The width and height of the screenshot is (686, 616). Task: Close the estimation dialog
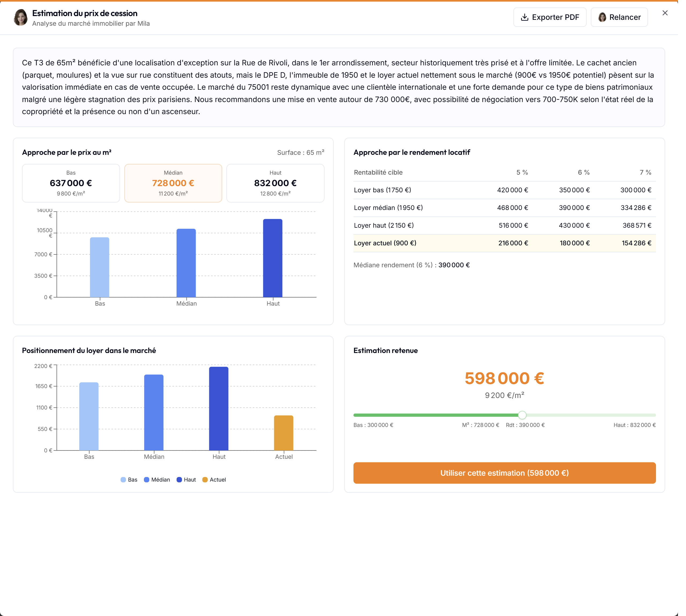tap(665, 13)
